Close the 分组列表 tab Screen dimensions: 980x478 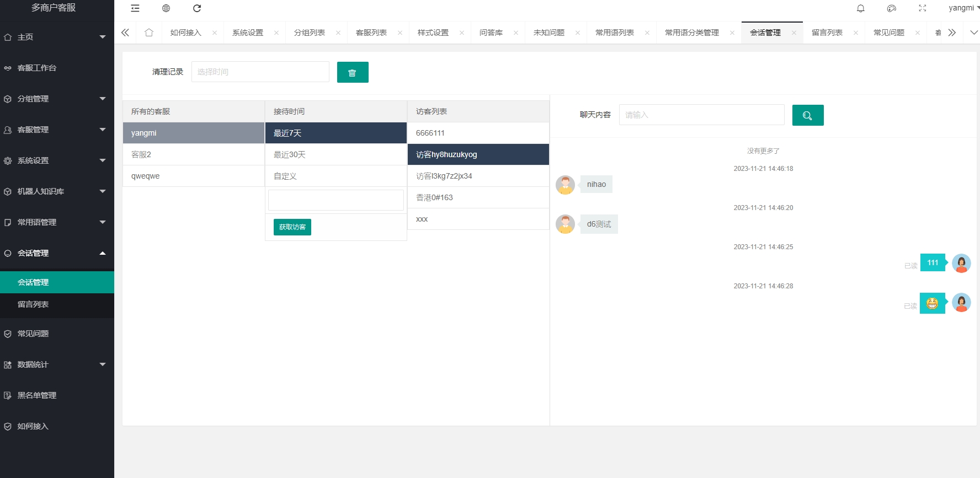pos(338,33)
